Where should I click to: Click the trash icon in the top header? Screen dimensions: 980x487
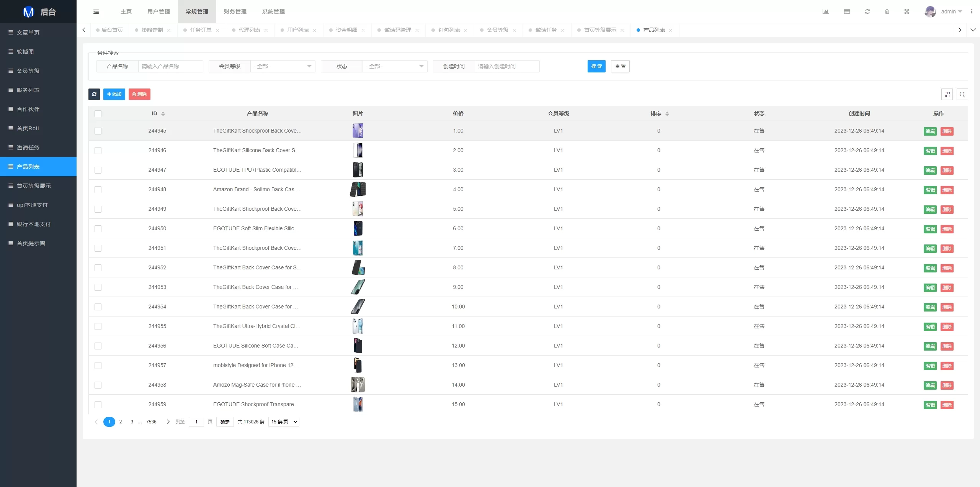(887, 11)
